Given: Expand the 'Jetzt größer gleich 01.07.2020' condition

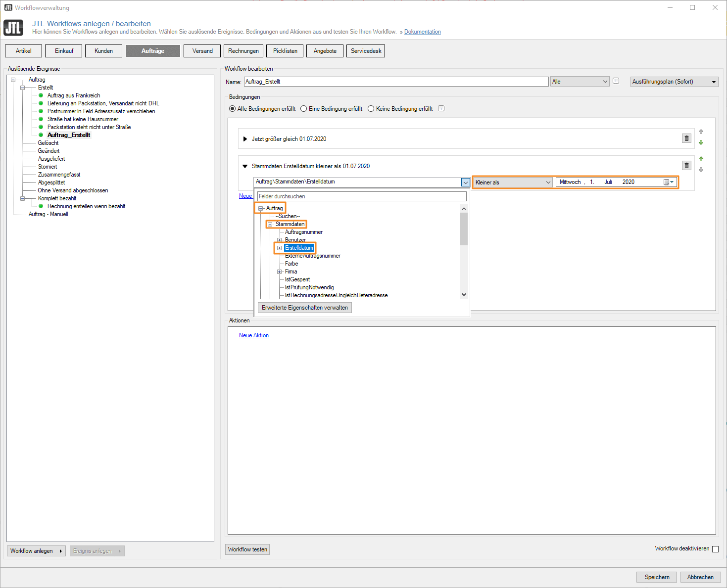Looking at the screenshot, I should (245, 139).
